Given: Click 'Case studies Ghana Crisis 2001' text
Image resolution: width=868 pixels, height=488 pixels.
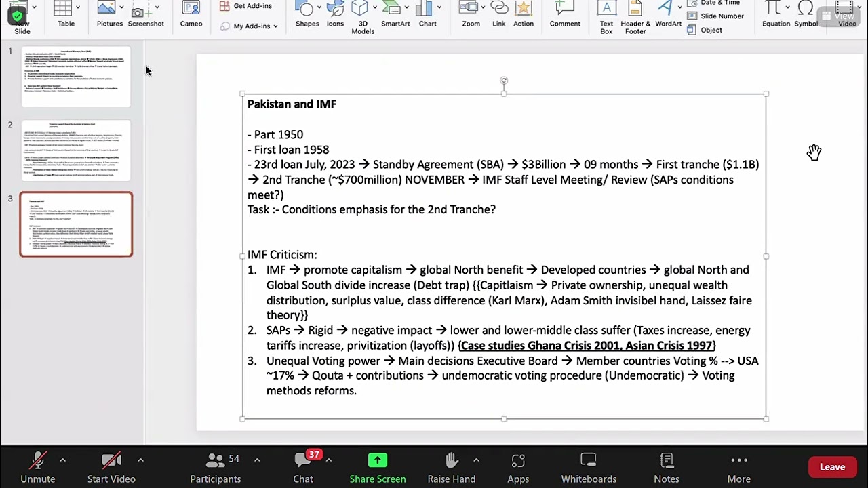Looking at the screenshot, I should 540,346.
